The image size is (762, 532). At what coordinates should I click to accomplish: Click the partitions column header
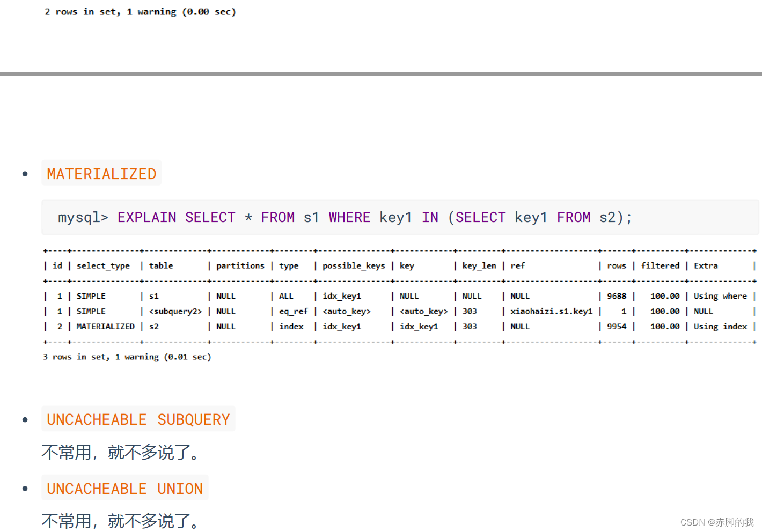click(240, 266)
